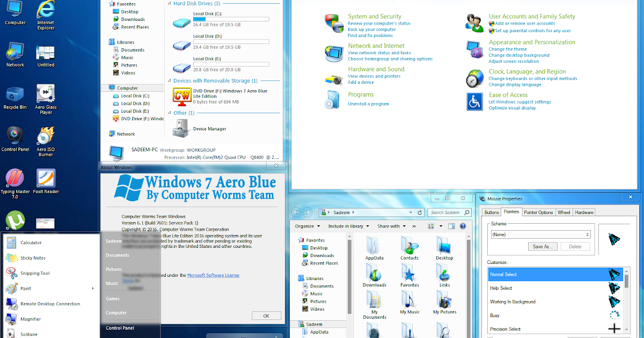Open Remote Desktop Connection in Start menu

[50, 304]
